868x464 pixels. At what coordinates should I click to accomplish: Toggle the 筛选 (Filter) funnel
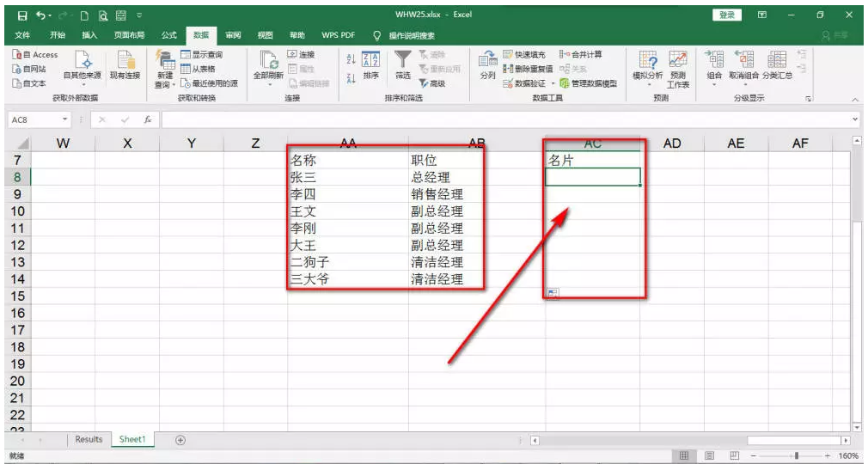[403, 65]
